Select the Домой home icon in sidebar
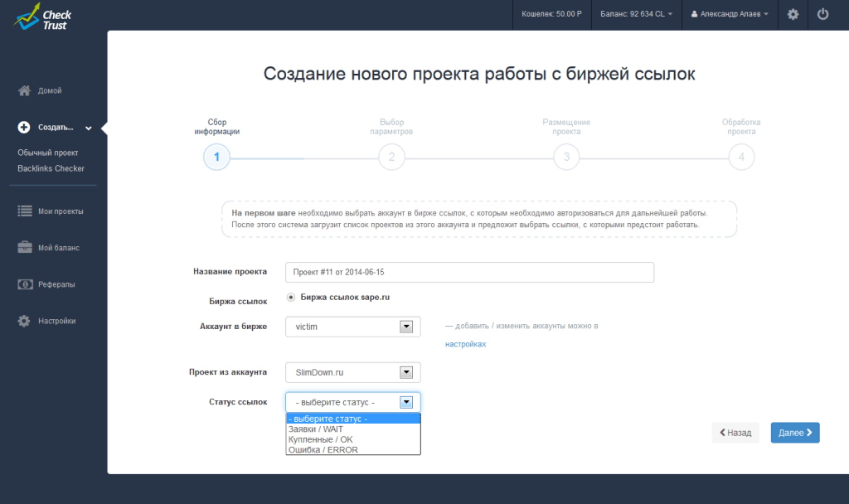849x504 pixels. pos(22,90)
